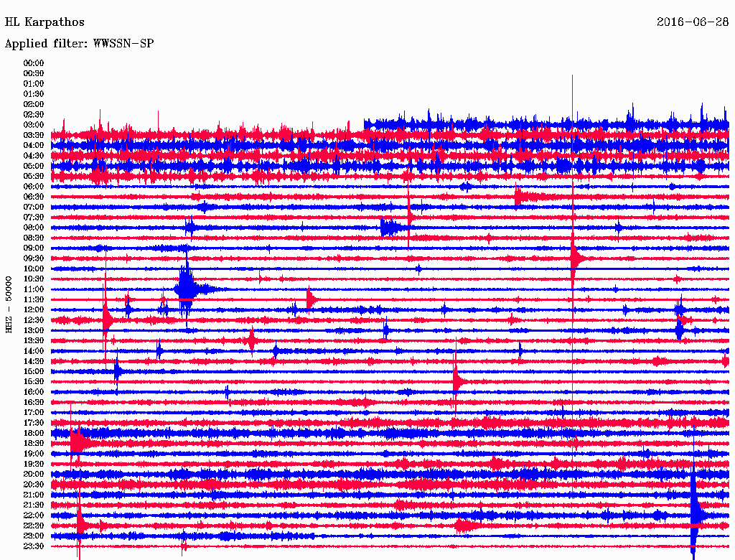Image resolution: width=735 pixels, height=560 pixels.
Task: Select the 06:00 time label
Action: (x=33, y=186)
